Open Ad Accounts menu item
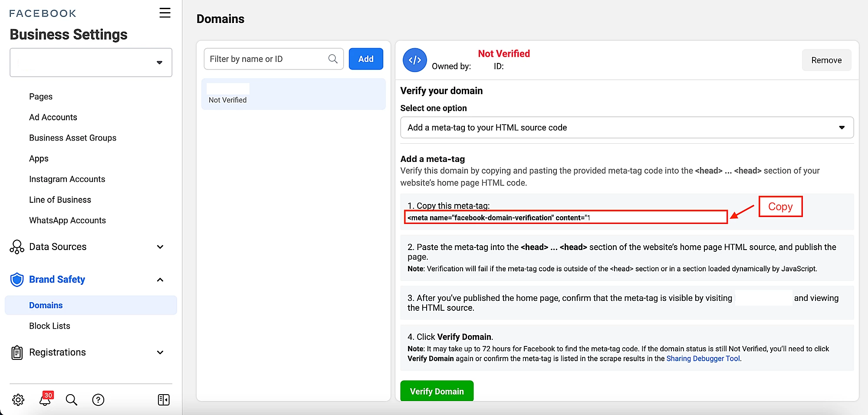 [53, 117]
